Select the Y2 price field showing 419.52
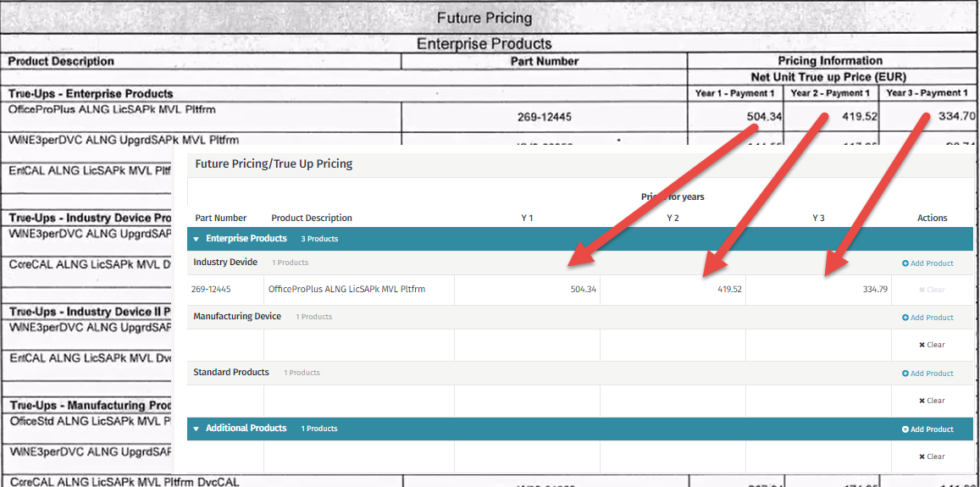 [x=673, y=290]
